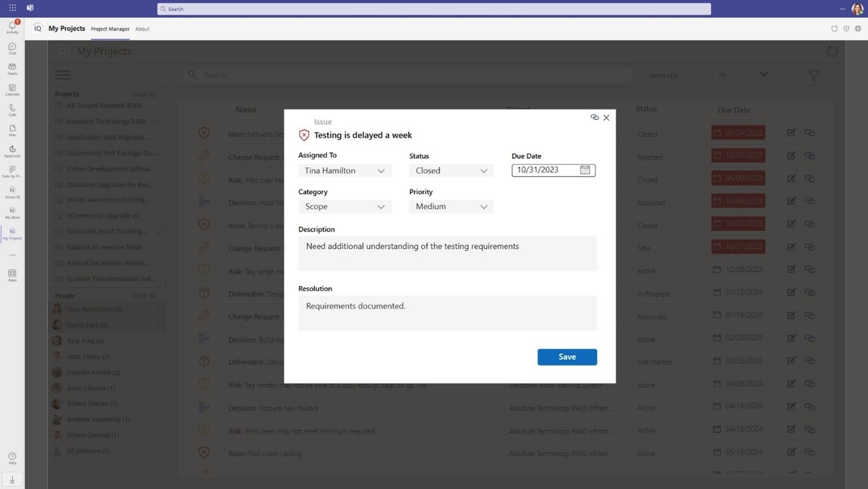Screen dimensions: 868x489
Task: Open Calls in the Teams sidebar
Action: tap(12, 110)
